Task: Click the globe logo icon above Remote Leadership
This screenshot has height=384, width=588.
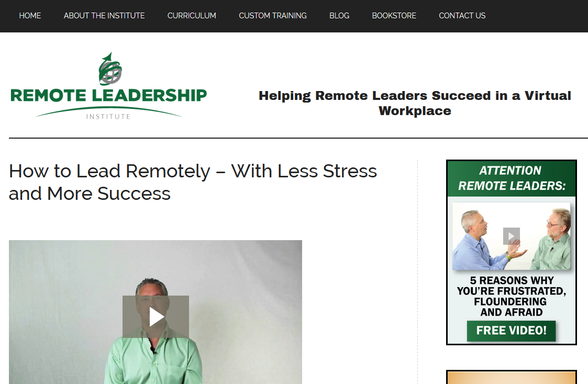Action: click(x=110, y=69)
